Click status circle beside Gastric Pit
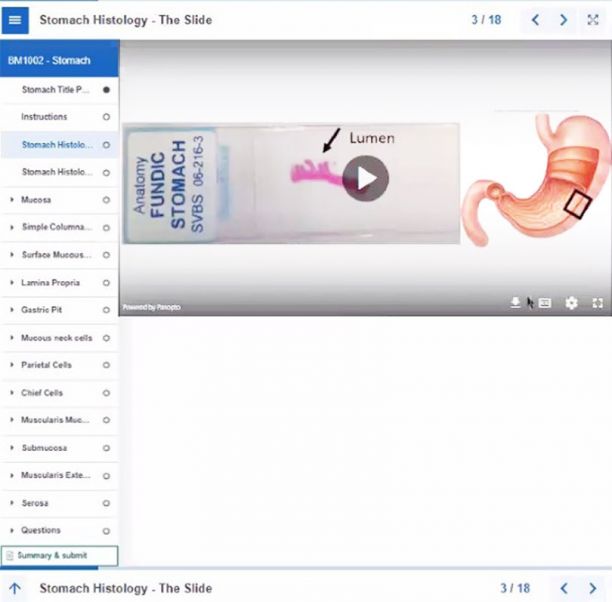 tap(106, 310)
